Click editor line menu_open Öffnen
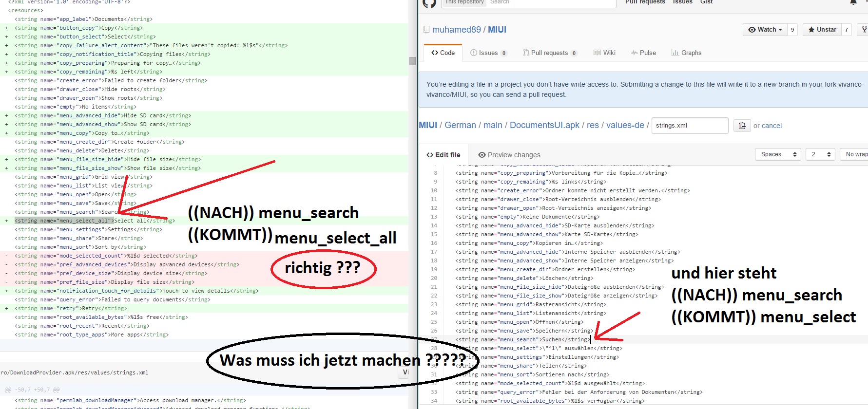868x409 pixels. 519,322
